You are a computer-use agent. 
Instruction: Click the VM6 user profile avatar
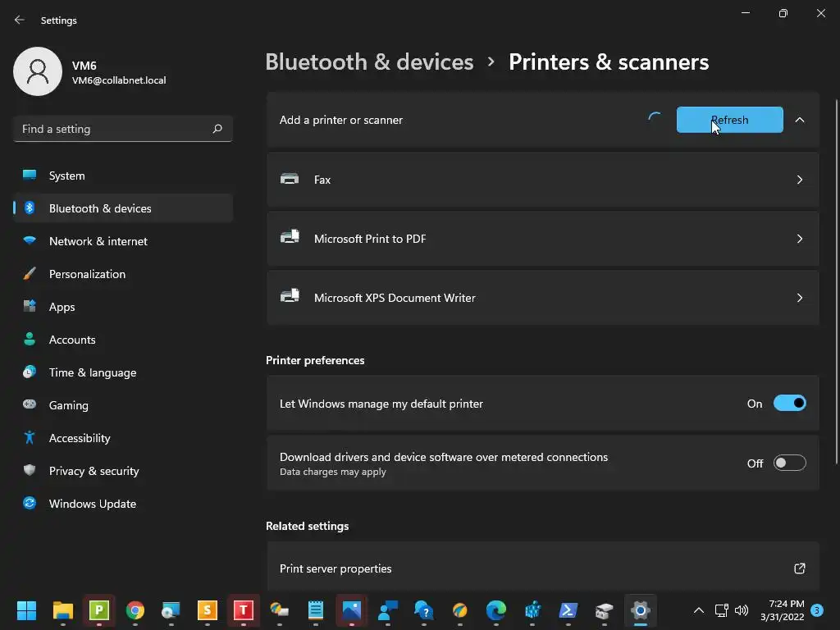point(38,71)
